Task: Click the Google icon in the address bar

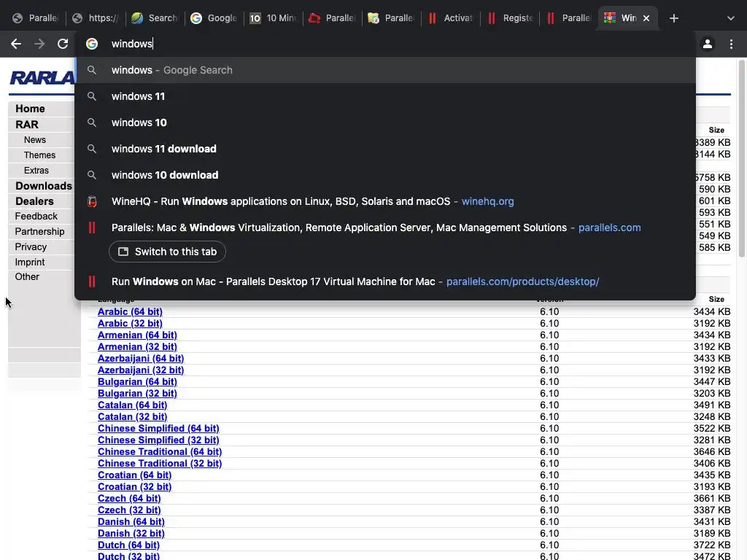Action: point(92,44)
